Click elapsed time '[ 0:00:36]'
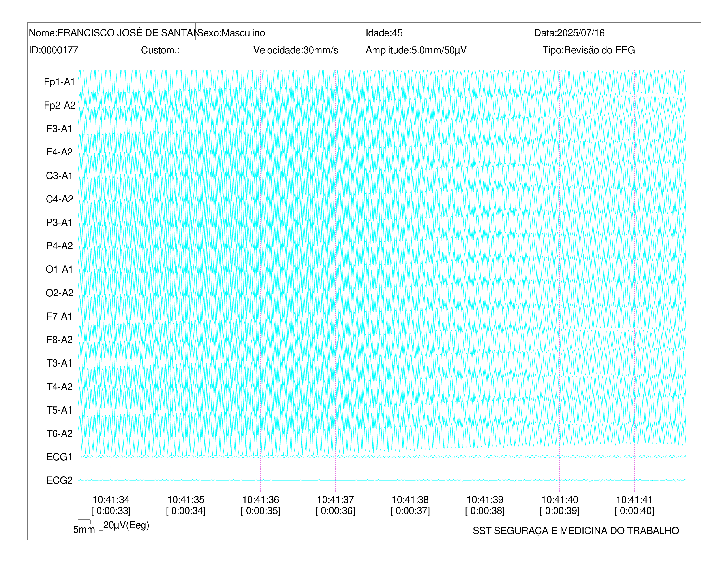Viewport: 728px width, 563px height. tap(335, 511)
